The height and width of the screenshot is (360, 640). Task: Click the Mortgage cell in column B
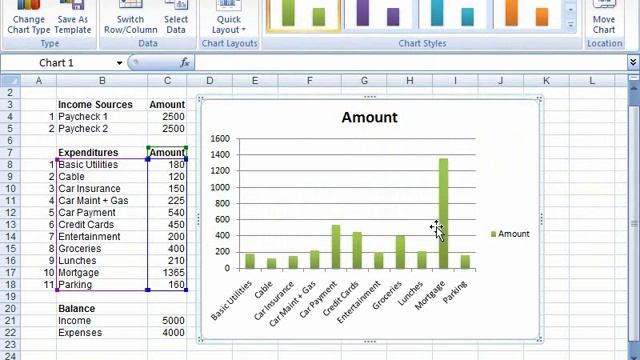point(102,273)
